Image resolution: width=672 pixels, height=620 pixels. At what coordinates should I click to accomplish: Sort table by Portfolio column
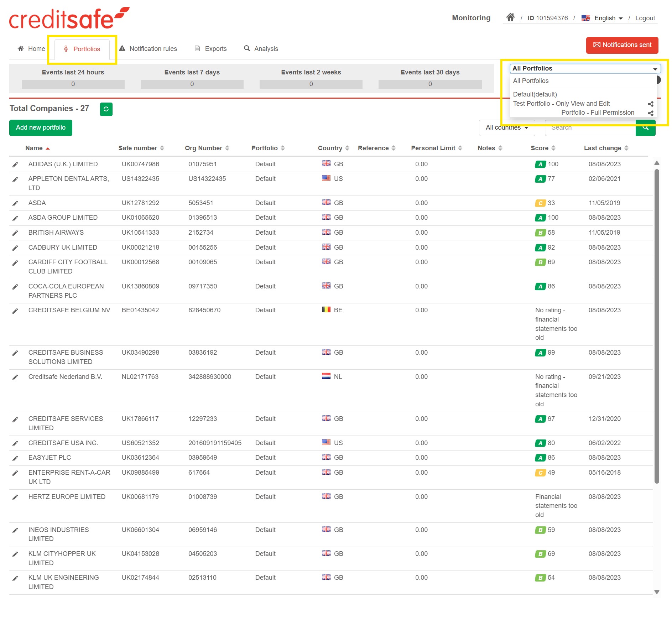pyautogui.click(x=268, y=148)
